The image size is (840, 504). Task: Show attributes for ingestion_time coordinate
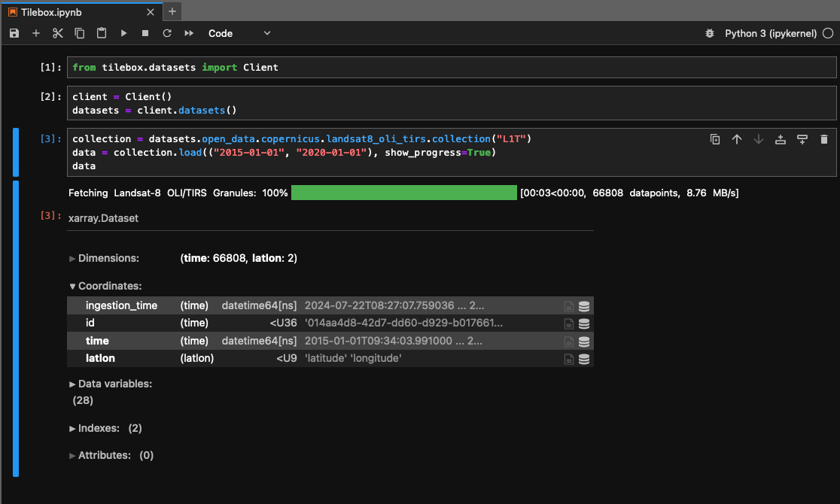[570, 306]
